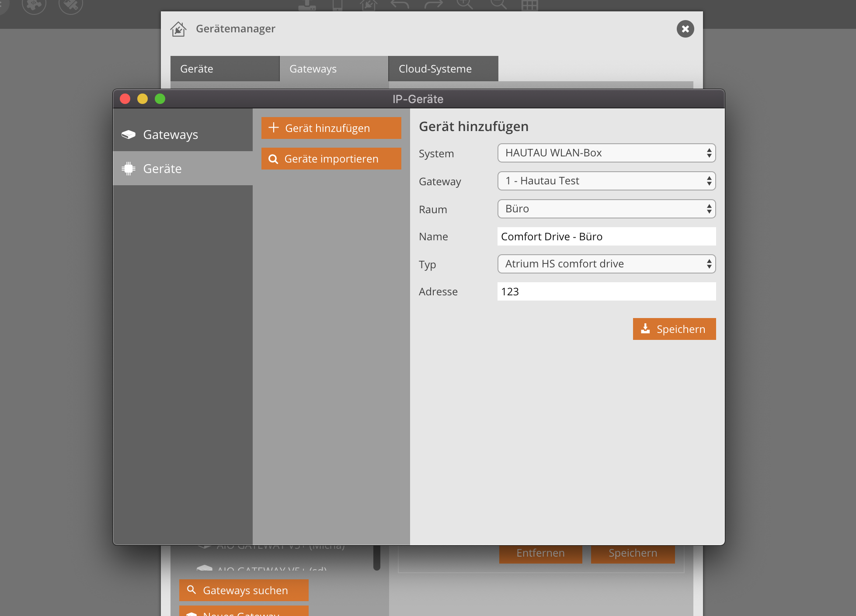The image size is (856, 616).
Task: Switch to the Geräte tab in Gerätemanager
Action: pyautogui.click(x=225, y=69)
